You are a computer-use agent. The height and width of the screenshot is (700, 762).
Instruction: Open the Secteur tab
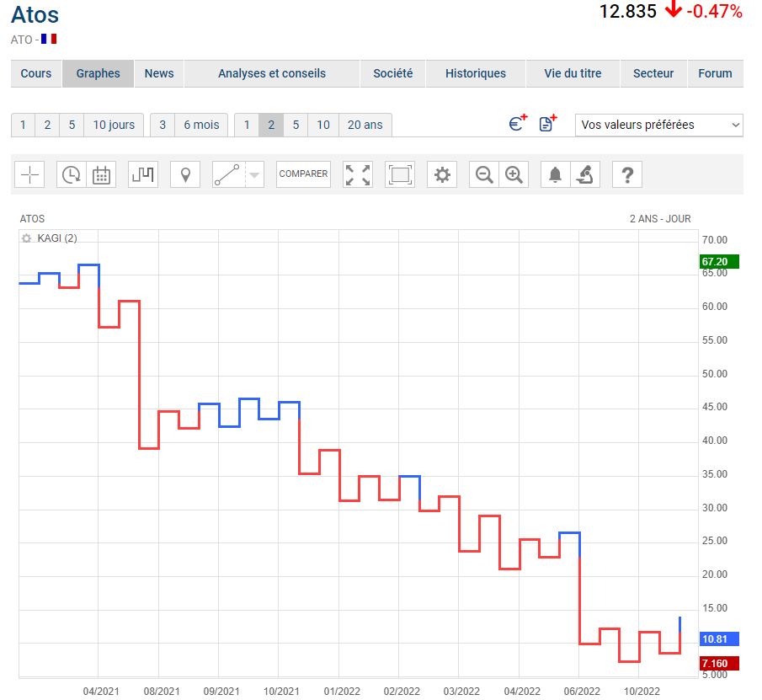pos(653,73)
